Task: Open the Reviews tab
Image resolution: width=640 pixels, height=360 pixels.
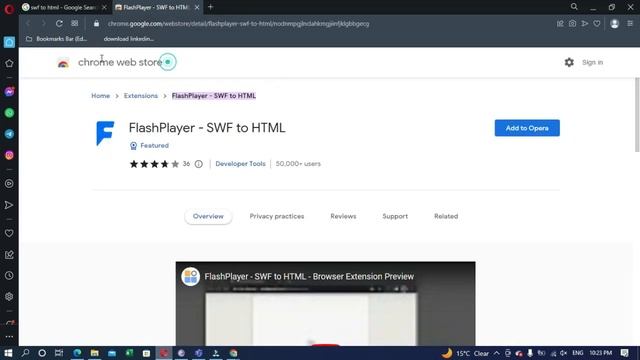Action: 343,216
